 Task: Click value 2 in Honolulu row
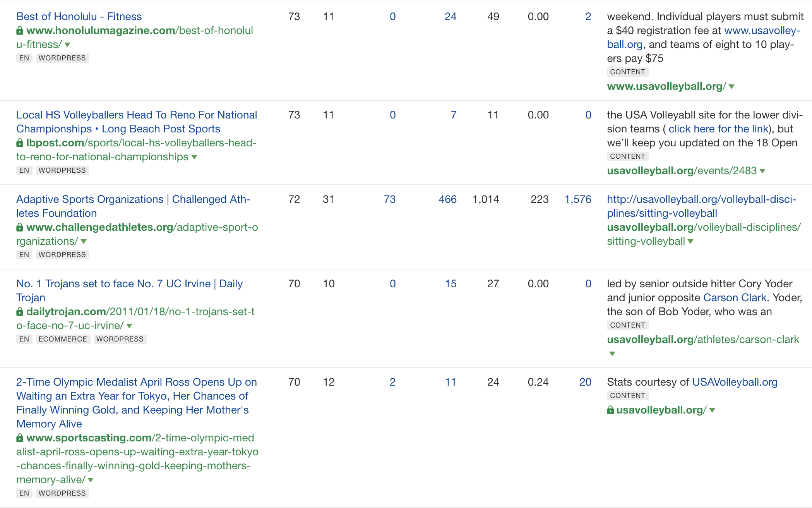pyautogui.click(x=588, y=17)
